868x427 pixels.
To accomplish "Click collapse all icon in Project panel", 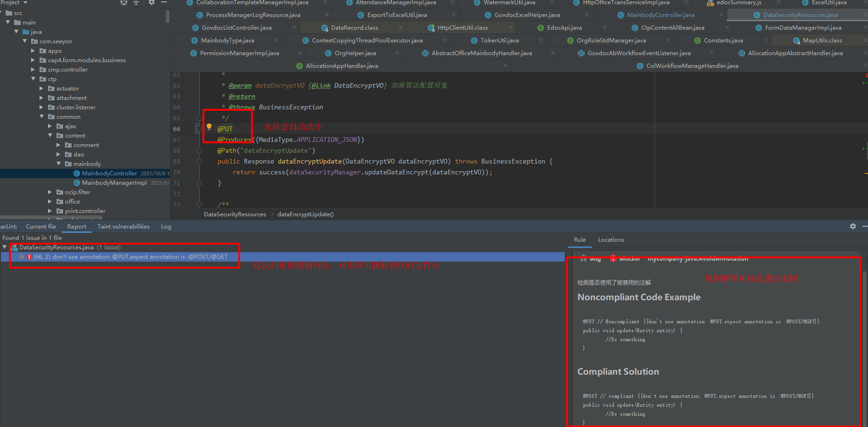I will [136, 2].
